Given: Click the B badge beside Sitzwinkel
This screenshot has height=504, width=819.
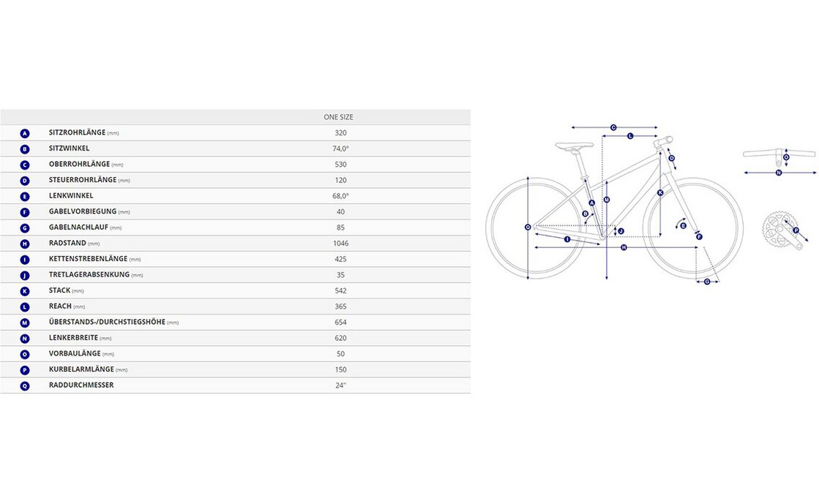Looking at the screenshot, I should [24, 148].
